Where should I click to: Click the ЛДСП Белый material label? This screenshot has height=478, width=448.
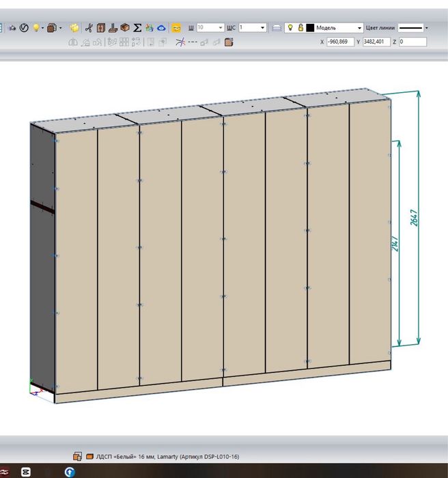pos(167,456)
